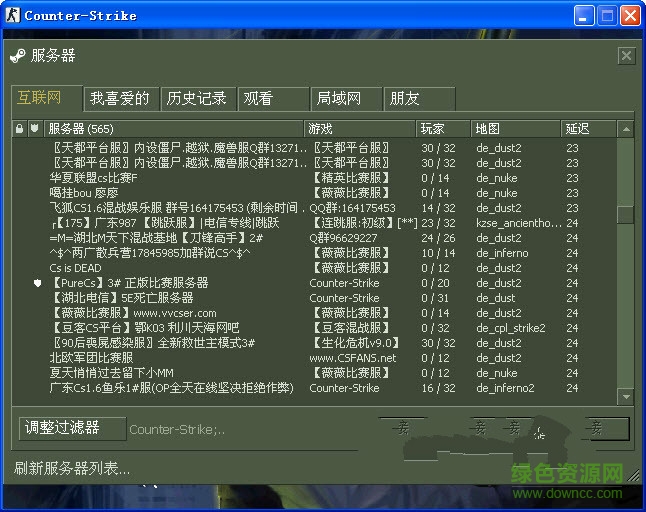646x512 pixels.
Task: Select 【PureCs】3# 正版比赛服务器 row
Action: tap(315, 283)
